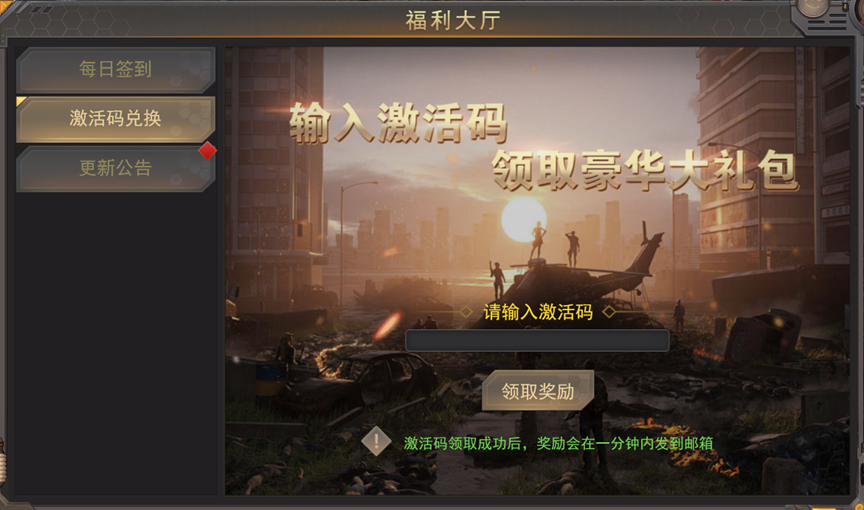This screenshot has width=864, height=510.
Task: Click the 请输入激活码 prompt label
Action: point(538,312)
